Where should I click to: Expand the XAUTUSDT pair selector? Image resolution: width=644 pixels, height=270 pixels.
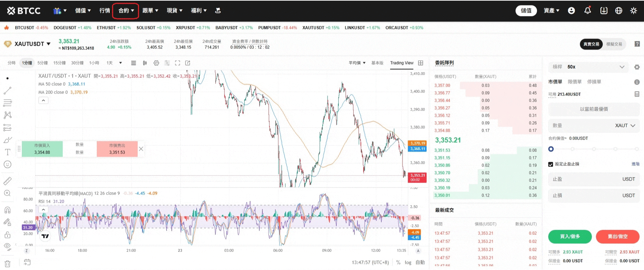click(x=32, y=44)
